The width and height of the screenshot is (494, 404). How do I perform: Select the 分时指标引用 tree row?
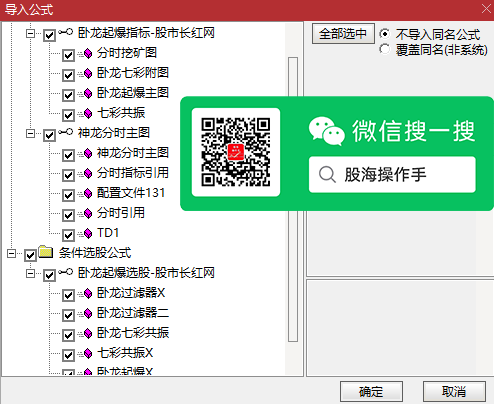[x=133, y=173]
